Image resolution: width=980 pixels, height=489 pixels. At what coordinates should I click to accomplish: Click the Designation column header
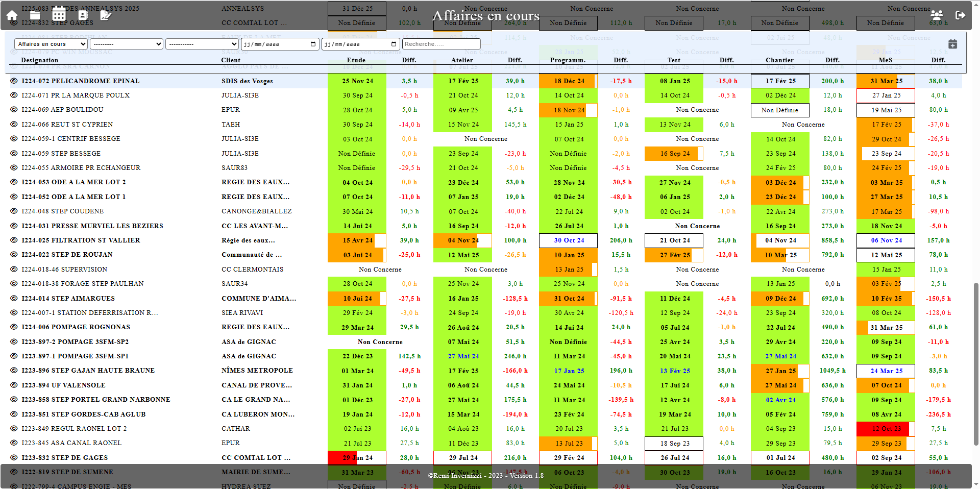pyautogui.click(x=40, y=60)
